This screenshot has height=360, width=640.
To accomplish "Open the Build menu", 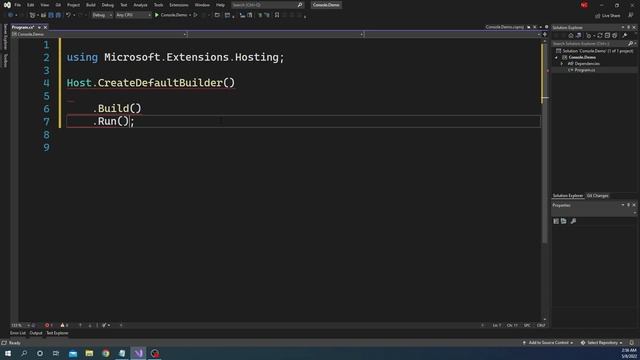I will (91, 5).
